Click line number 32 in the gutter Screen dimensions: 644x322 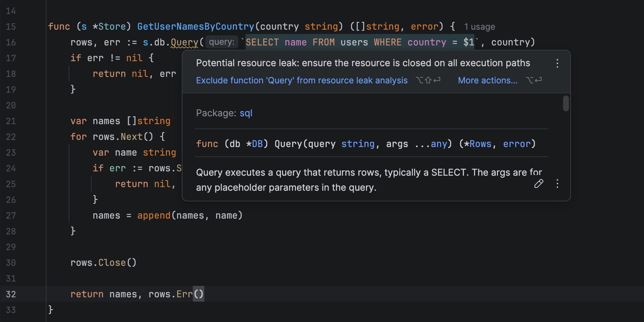coord(11,294)
